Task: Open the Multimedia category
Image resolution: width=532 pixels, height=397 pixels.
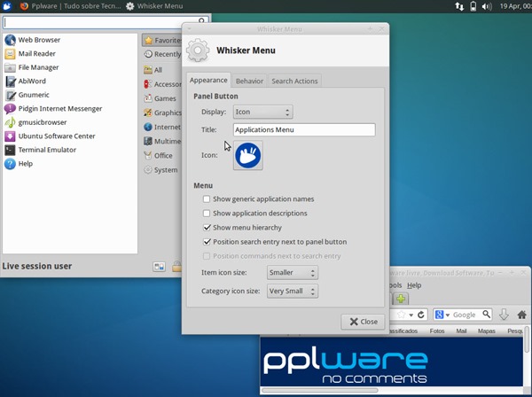Action: 162,141
